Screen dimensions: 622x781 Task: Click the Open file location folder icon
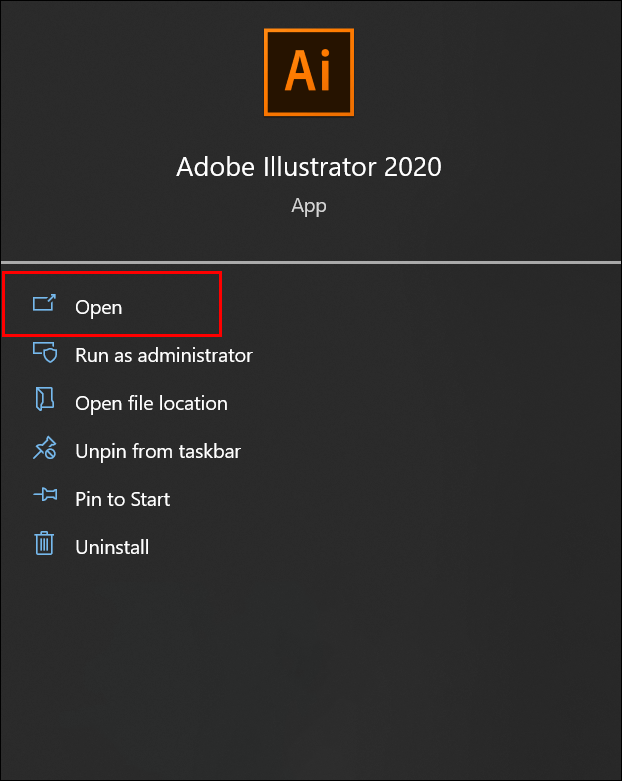[x=44, y=401]
